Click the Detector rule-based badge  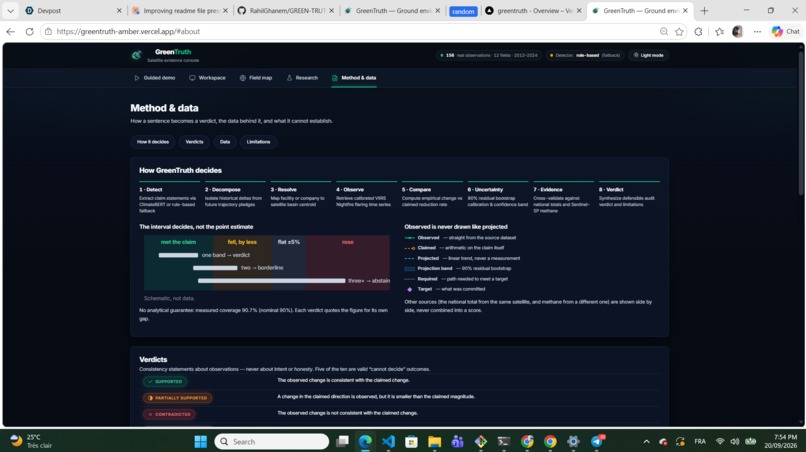585,55
